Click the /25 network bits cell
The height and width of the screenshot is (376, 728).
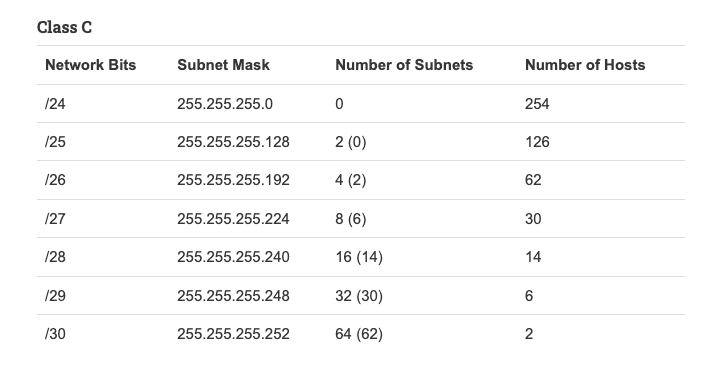55,142
